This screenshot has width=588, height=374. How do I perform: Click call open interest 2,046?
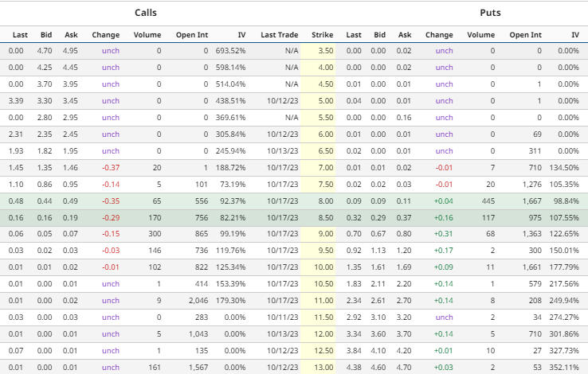[x=198, y=300]
